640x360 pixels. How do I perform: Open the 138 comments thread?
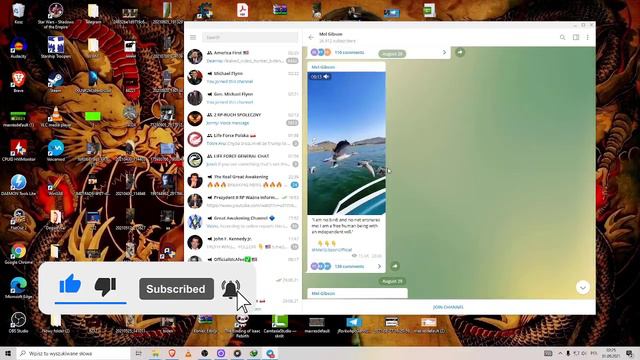349,266
